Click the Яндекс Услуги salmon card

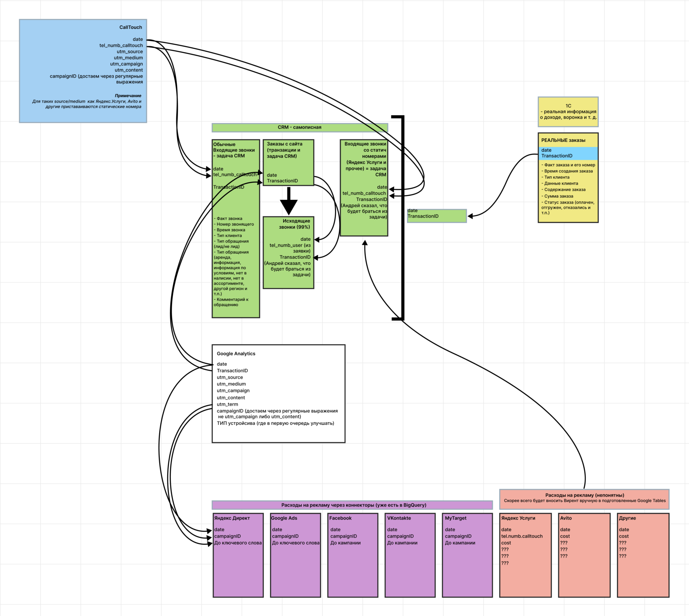(525, 555)
